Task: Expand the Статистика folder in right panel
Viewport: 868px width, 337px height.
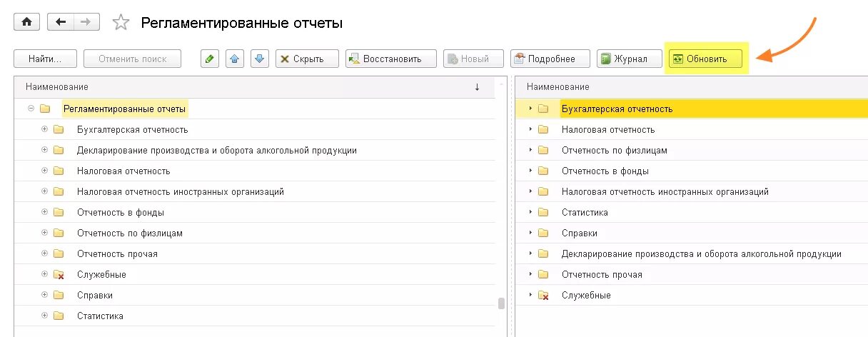Action: 530,213
